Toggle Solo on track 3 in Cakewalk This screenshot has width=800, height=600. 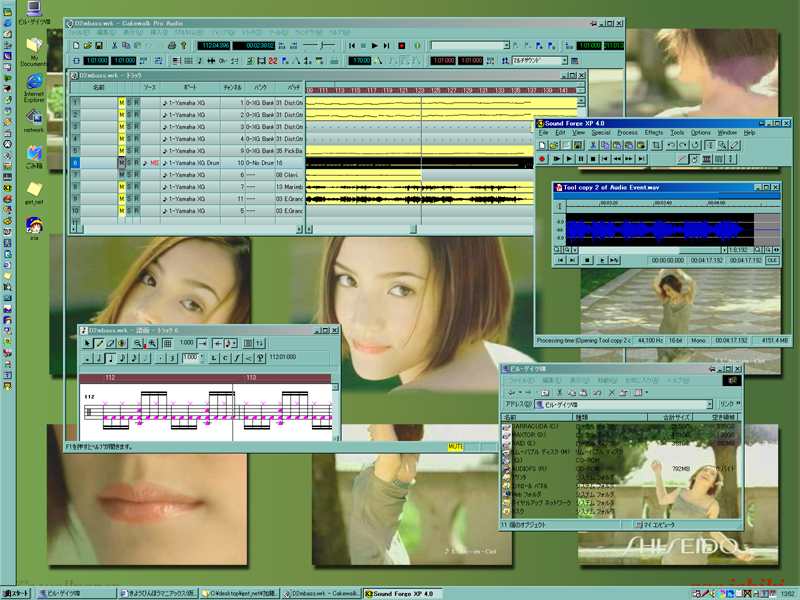pos(129,127)
